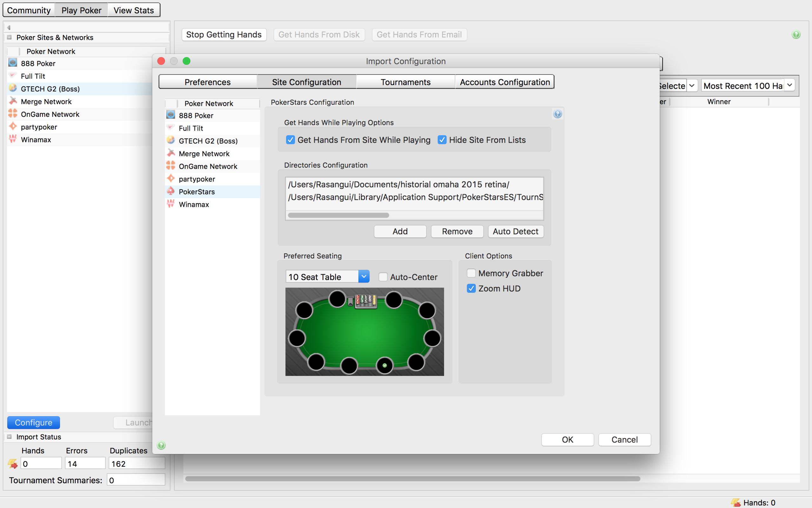
Task: Click the Winamax icon in main sidebar
Action: click(13, 139)
